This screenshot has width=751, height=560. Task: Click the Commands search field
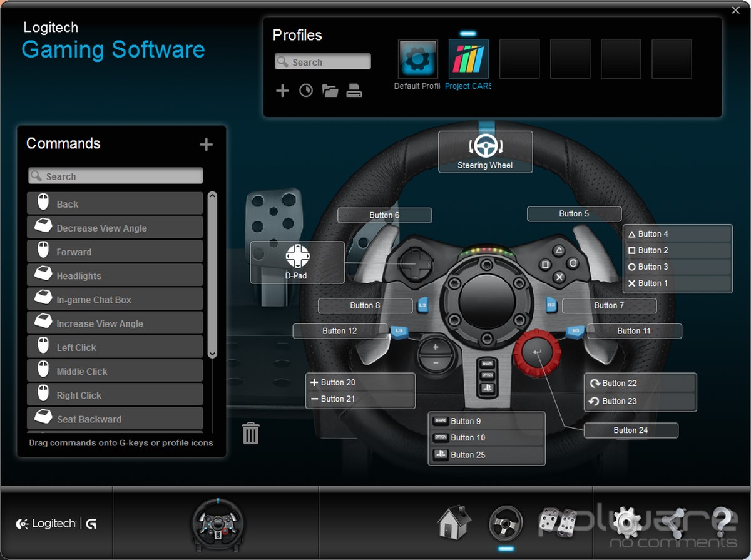click(116, 176)
